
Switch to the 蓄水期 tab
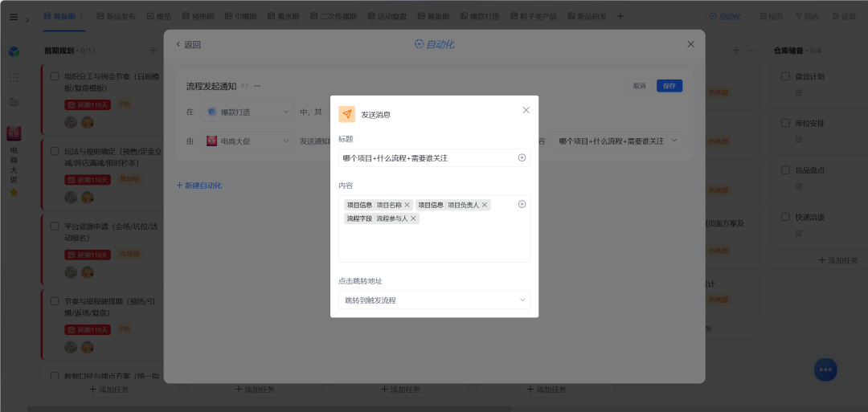tap(284, 17)
